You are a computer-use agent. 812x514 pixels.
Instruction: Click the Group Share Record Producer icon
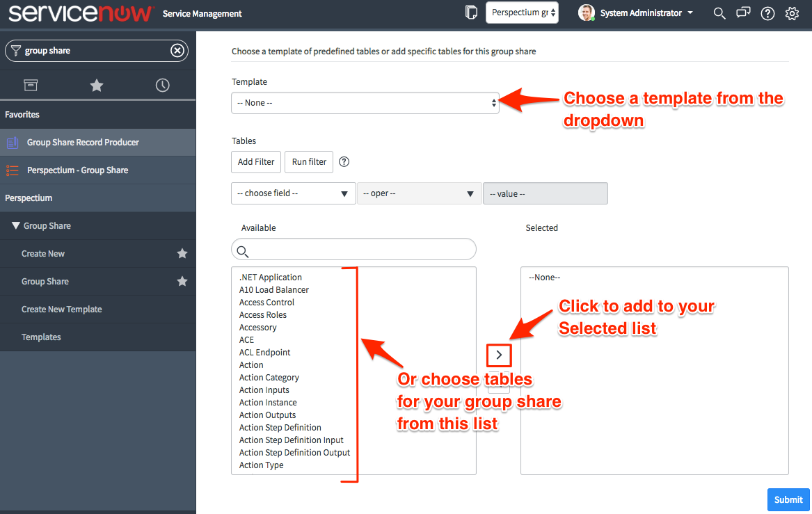pos(13,143)
